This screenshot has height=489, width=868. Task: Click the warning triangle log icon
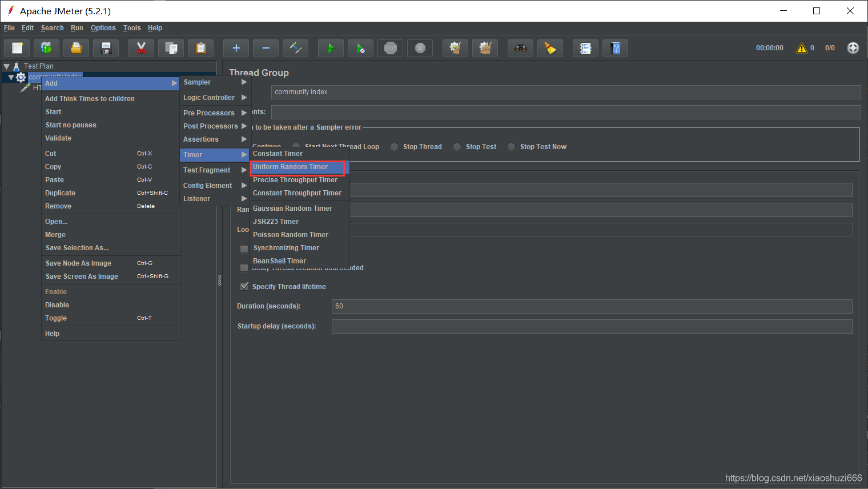pos(802,48)
